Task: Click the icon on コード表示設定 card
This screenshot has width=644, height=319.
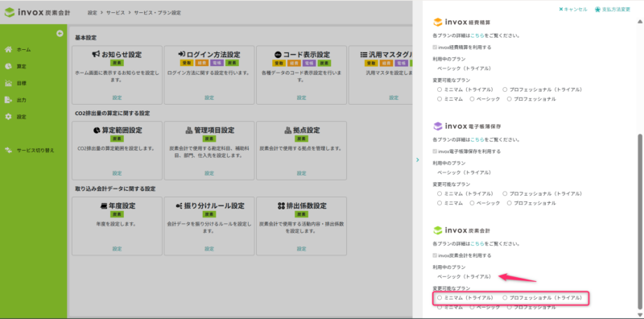Action: pos(278,54)
